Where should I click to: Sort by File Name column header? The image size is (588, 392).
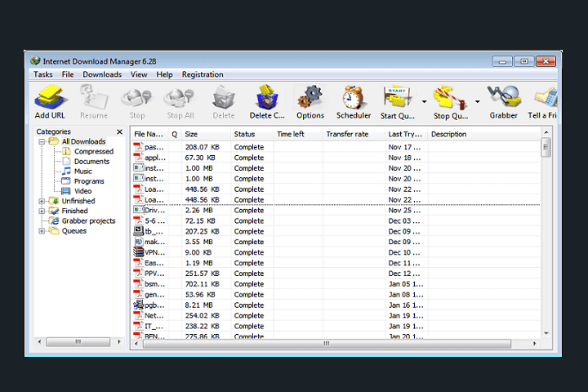(149, 134)
